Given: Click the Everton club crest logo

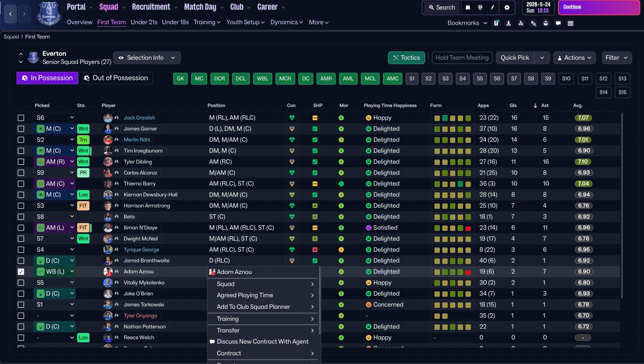Looking at the screenshot, I should point(49,14).
